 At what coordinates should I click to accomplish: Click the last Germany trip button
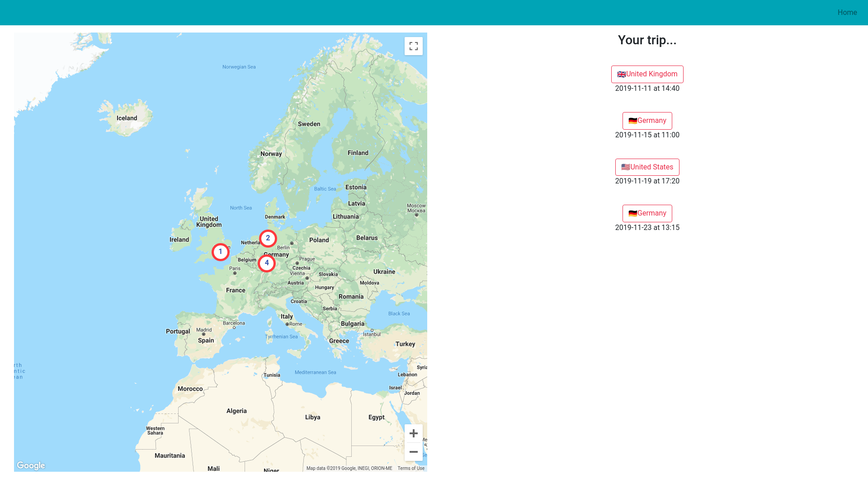click(x=647, y=213)
